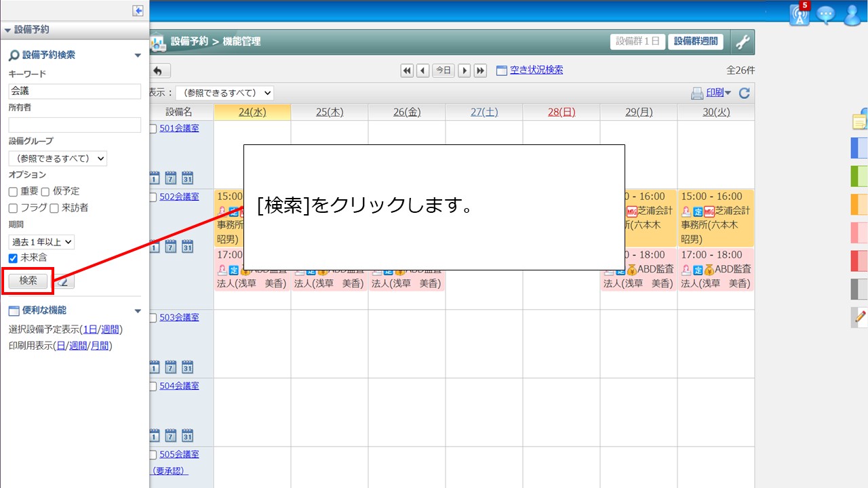
Task: Click the back arrow button under 設備予約 header
Action: click(x=159, y=70)
